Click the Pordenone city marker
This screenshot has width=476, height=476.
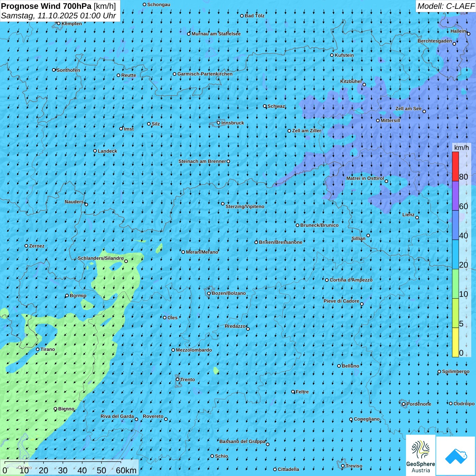tap(404, 404)
